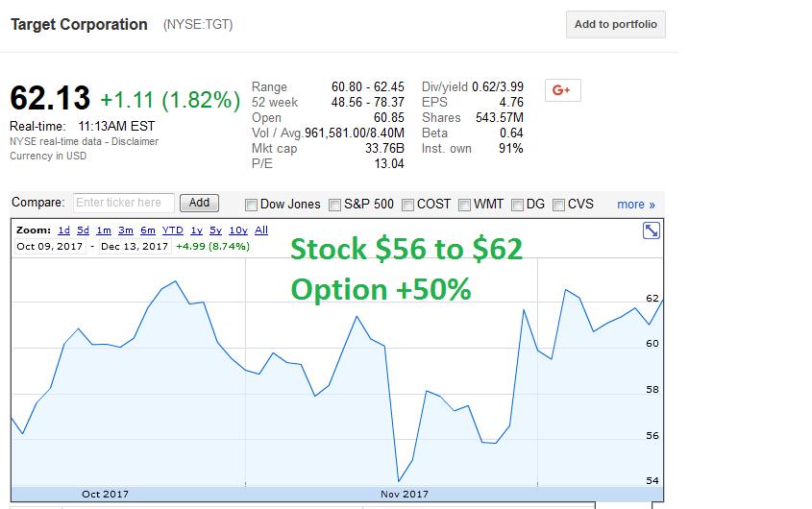
Task: Click the Shares value 543.57M
Action: coord(500,118)
